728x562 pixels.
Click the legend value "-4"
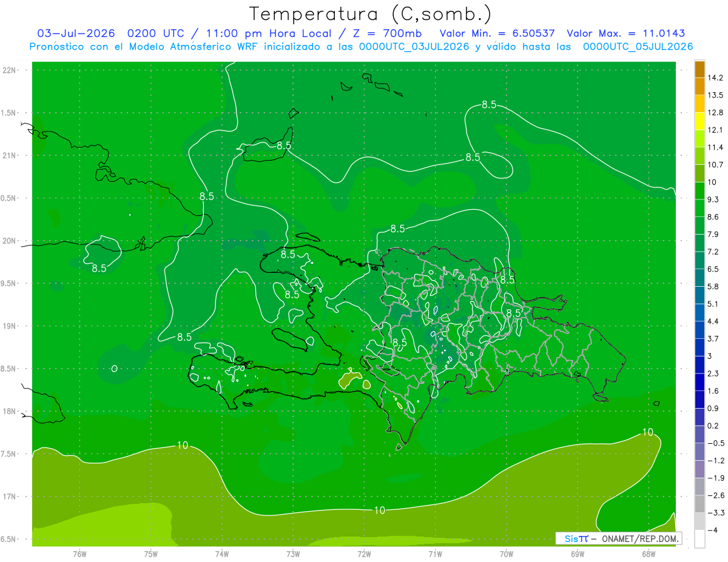[x=712, y=530]
